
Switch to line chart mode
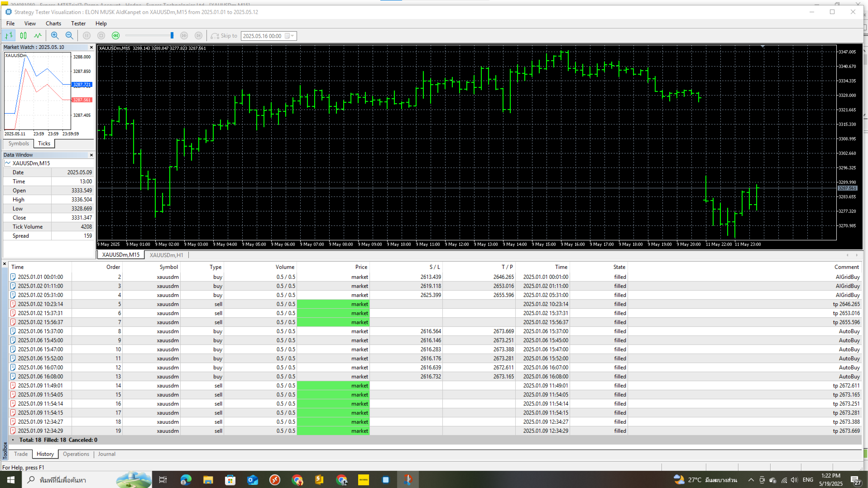38,36
